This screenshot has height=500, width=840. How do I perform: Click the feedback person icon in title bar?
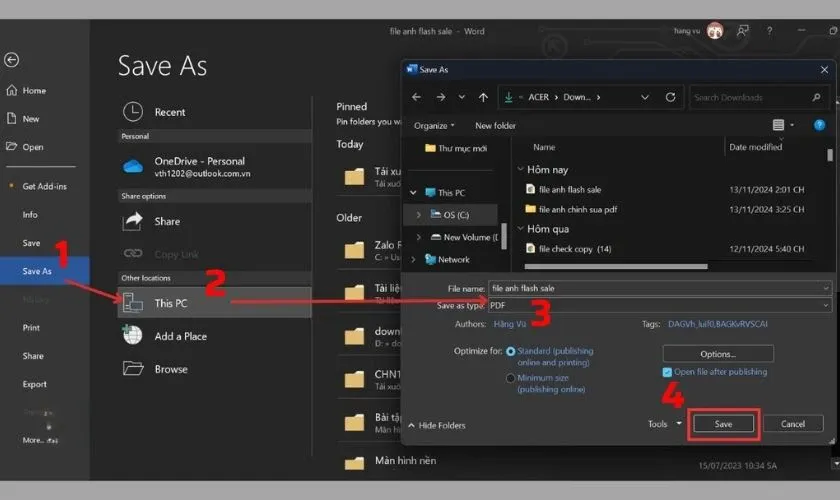pyautogui.click(x=742, y=31)
